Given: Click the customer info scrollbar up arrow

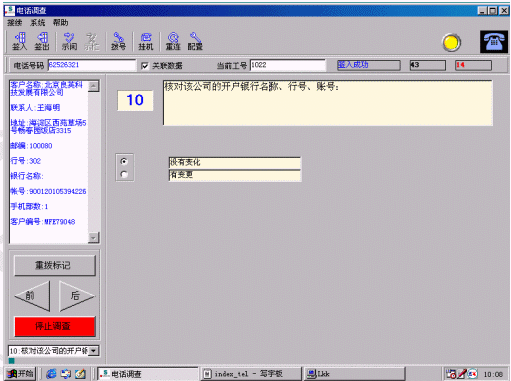Looking at the screenshot, I should pyautogui.click(x=93, y=86).
